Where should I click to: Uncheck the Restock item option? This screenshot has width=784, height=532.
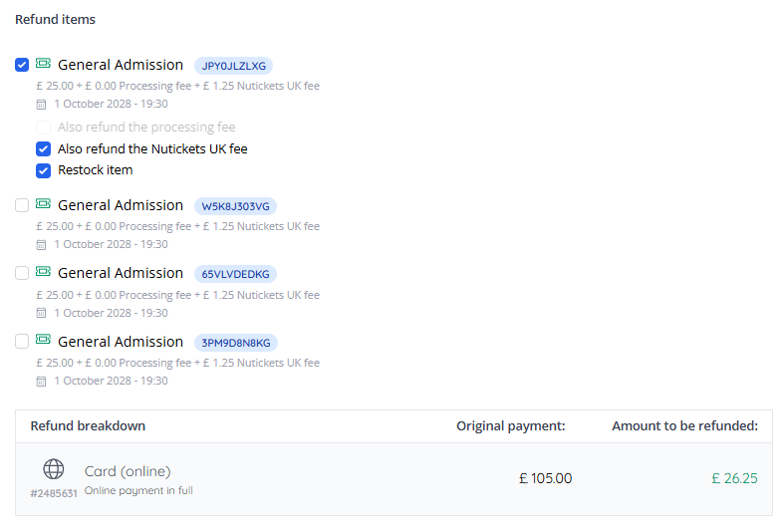pyautogui.click(x=44, y=170)
